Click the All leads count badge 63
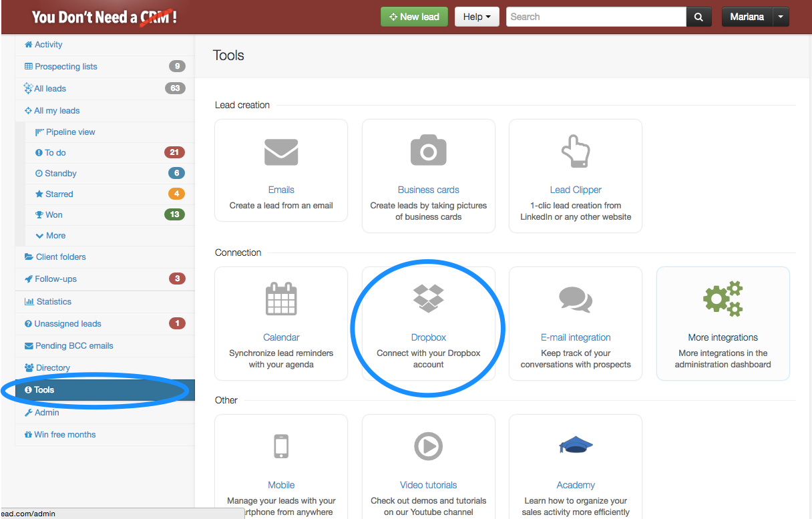The height and width of the screenshot is (519, 812). 175,88
